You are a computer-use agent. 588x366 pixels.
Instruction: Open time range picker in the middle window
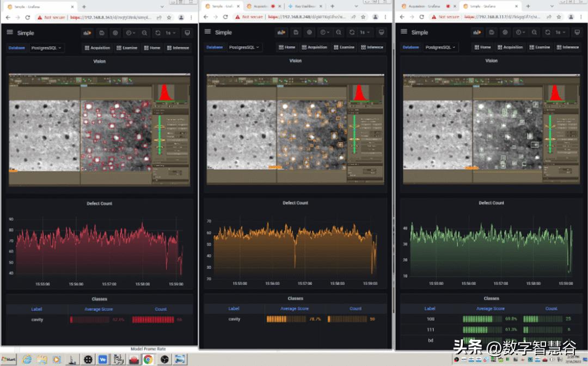[324, 32]
